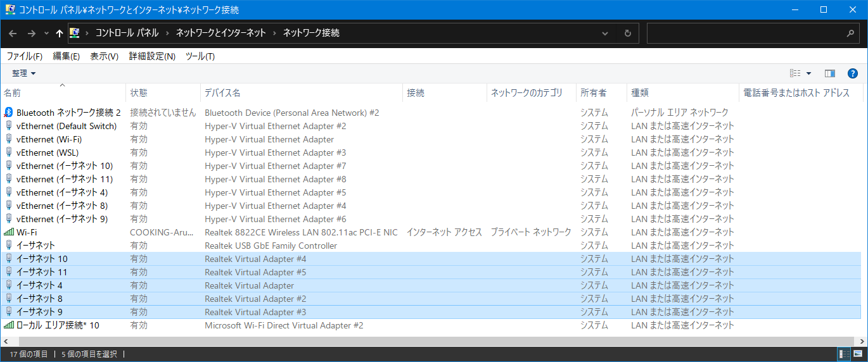Sort by the 状態 column header
868x362 pixels.
[x=163, y=93]
